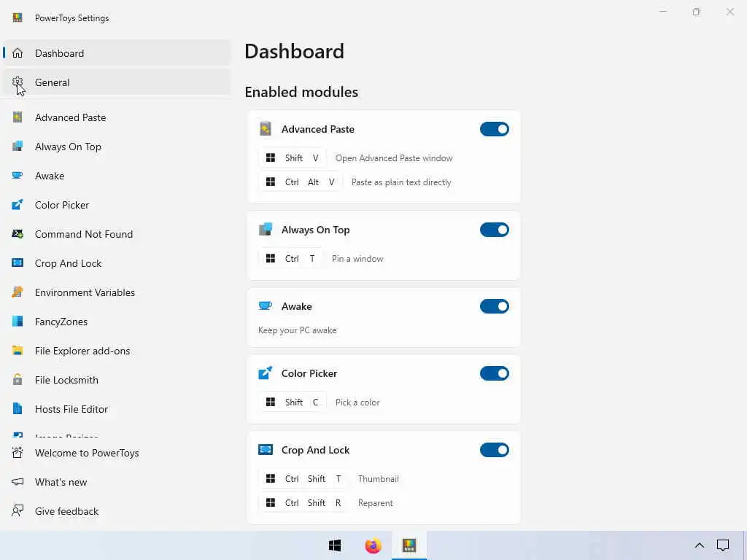
Task: Click the Command Not Found sidebar icon
Action: coord(18,234)
